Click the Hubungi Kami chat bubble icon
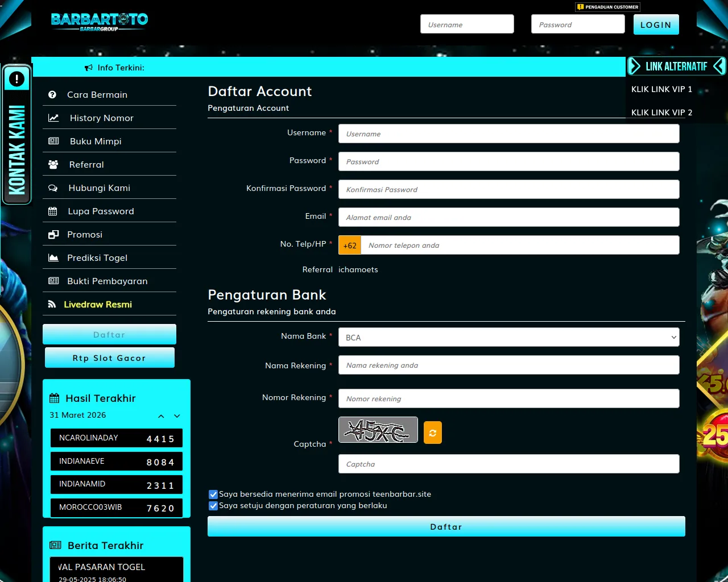728x582 pixels. pos(53,188)
